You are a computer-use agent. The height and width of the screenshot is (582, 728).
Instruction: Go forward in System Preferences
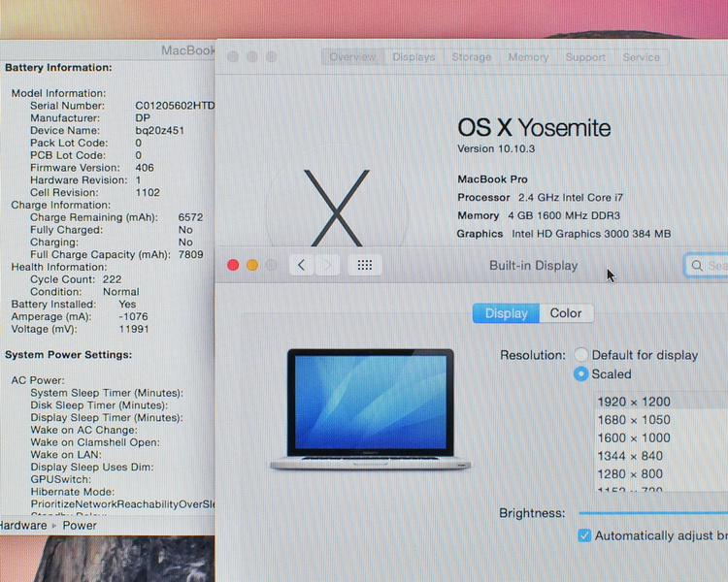pos(328,265)
